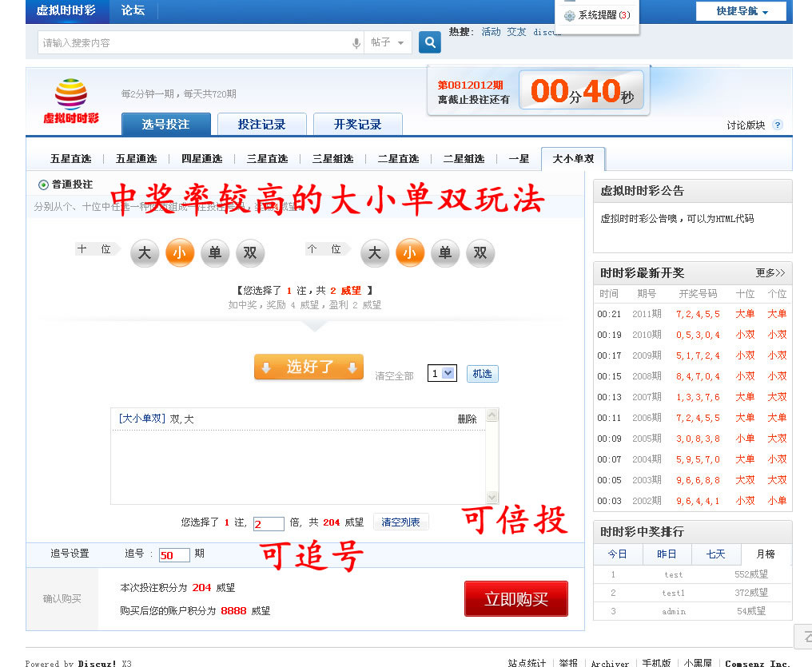Open 手机版 footer link
Screen dimensions: 812x667
[656, 663]
